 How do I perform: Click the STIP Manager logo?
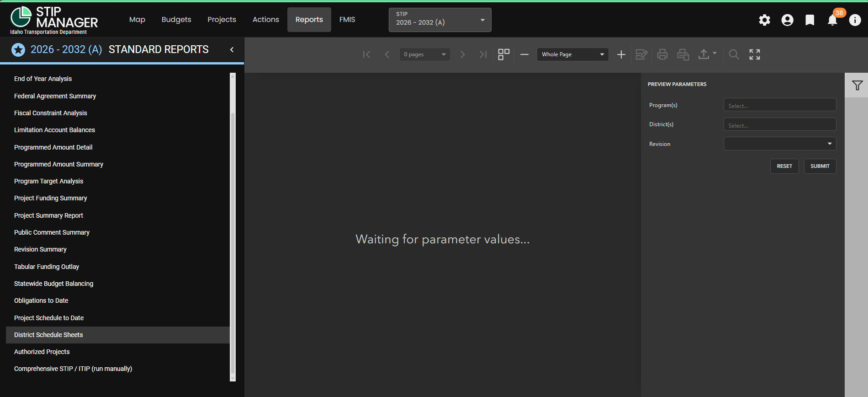[x=54, y=20]
